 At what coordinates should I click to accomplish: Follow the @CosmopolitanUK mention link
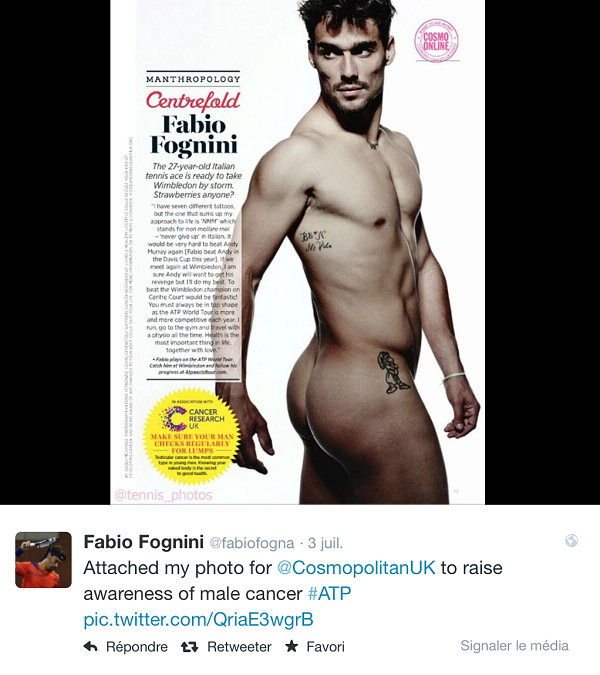tap(356, 568)
